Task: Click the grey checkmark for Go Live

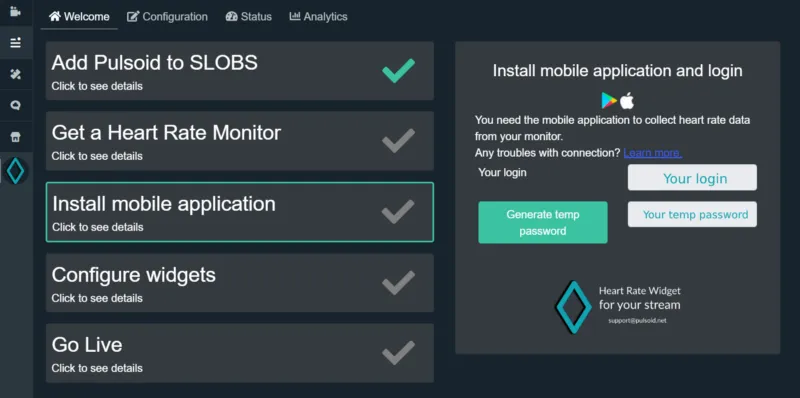Action: (398, 353)
